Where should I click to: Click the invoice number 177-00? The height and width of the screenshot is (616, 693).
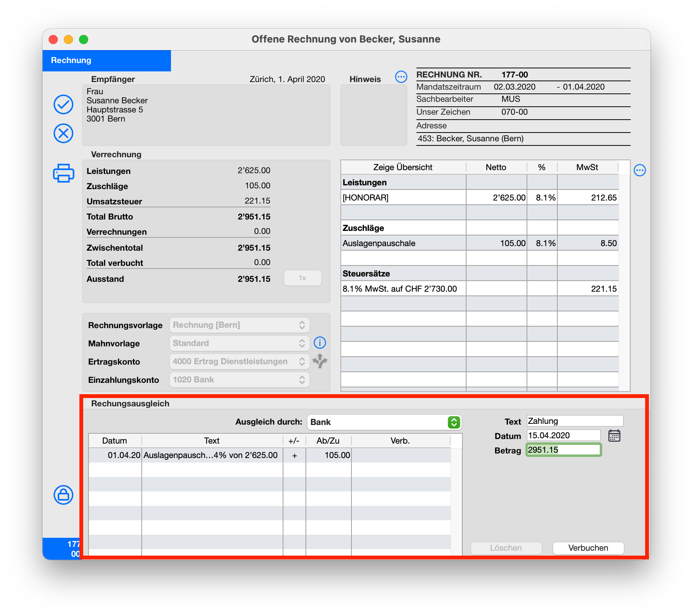coord(515,74)
